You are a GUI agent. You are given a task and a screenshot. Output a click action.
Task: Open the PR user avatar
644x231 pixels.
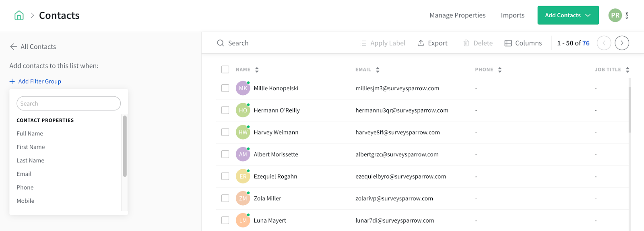[x=615, y=15]
